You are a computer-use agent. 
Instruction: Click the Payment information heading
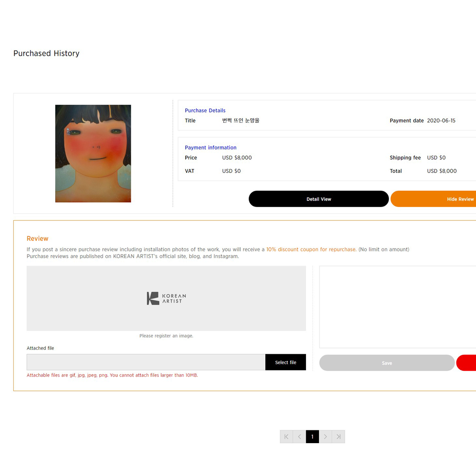pyautogui.click(x=211, y=148)
